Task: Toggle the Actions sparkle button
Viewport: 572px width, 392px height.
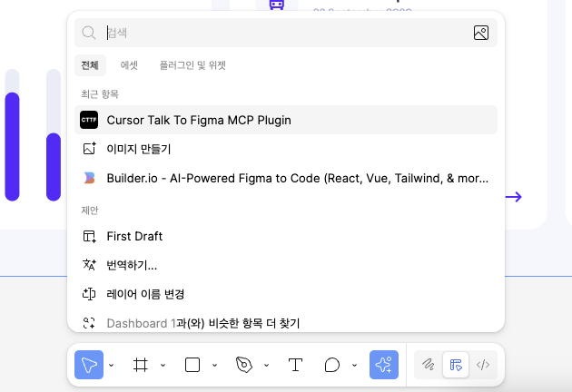Action: [384, 365]
